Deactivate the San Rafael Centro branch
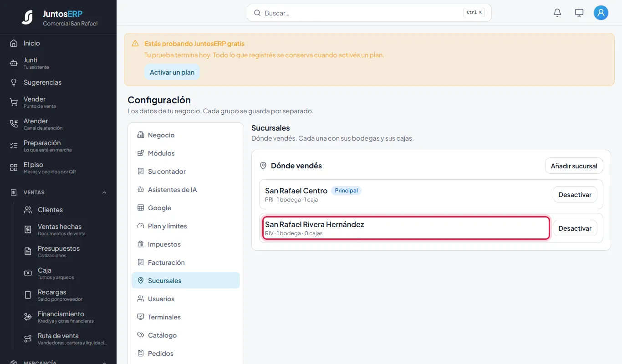Viewport: 622px width, 364px height. (575, 195)
